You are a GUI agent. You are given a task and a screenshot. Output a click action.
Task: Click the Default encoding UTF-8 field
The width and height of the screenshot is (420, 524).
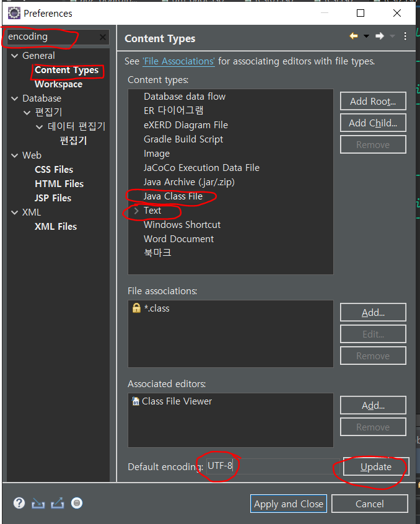(273, 466)
